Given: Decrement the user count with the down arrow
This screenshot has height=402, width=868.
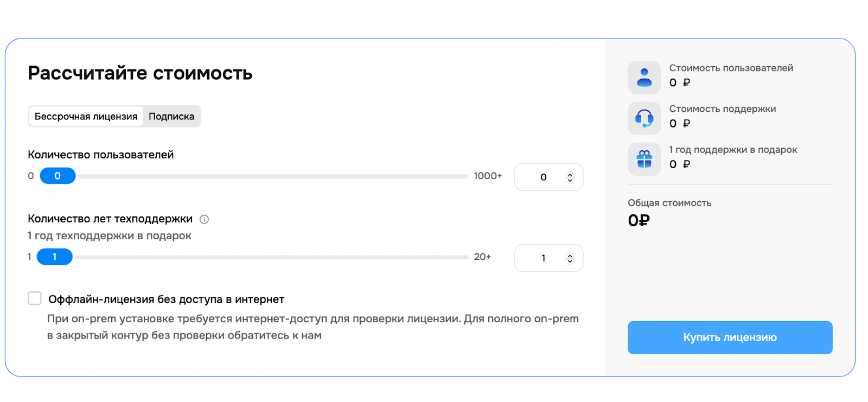Looking at the screenshot, I should (x=570, y=180).
